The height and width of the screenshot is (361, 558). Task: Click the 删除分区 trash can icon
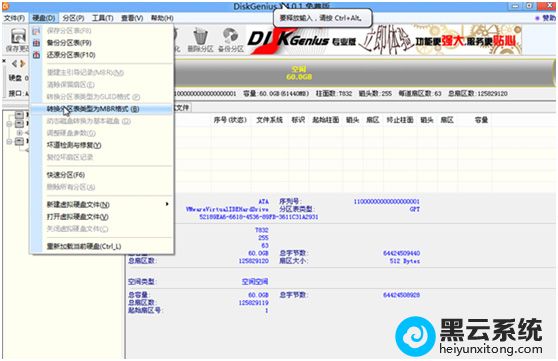pyautogui.click(x=200, y=37)
